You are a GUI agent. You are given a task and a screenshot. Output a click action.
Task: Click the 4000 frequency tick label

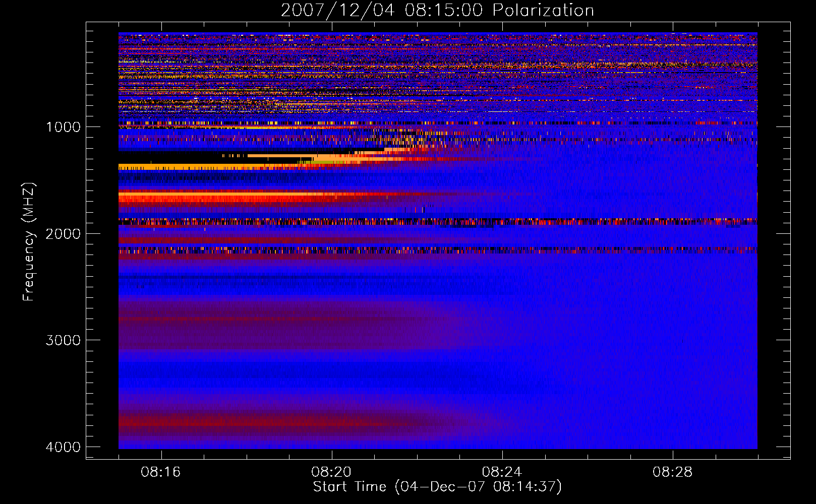click(x=64, y=447)
